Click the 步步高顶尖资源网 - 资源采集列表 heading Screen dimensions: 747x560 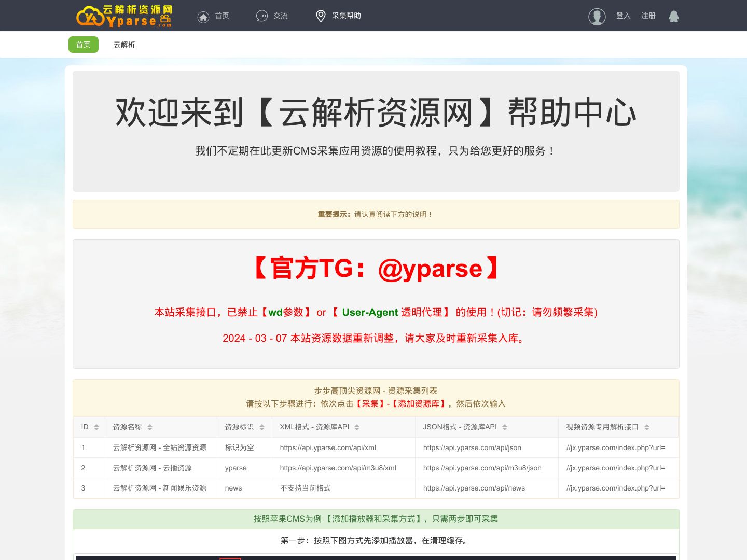tap(376, 390)
